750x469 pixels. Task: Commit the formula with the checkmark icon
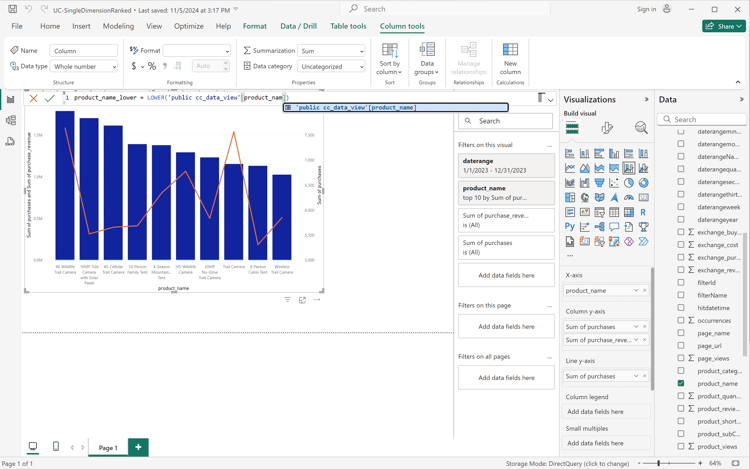49,98
